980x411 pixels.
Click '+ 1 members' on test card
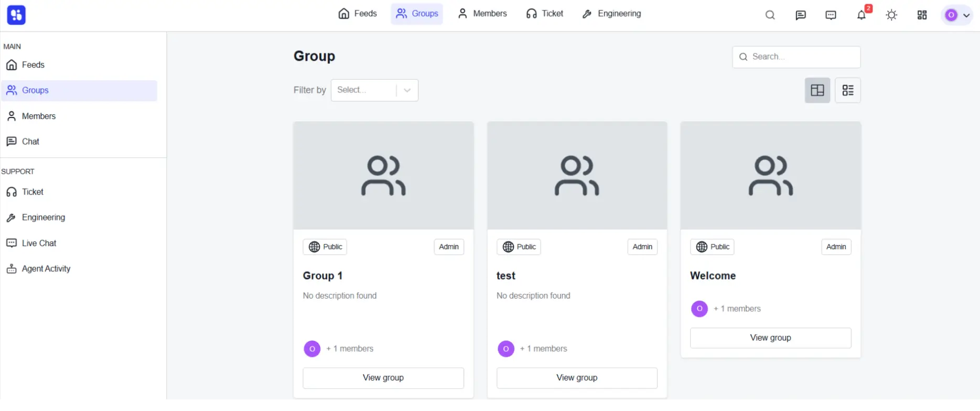[543, 349]
